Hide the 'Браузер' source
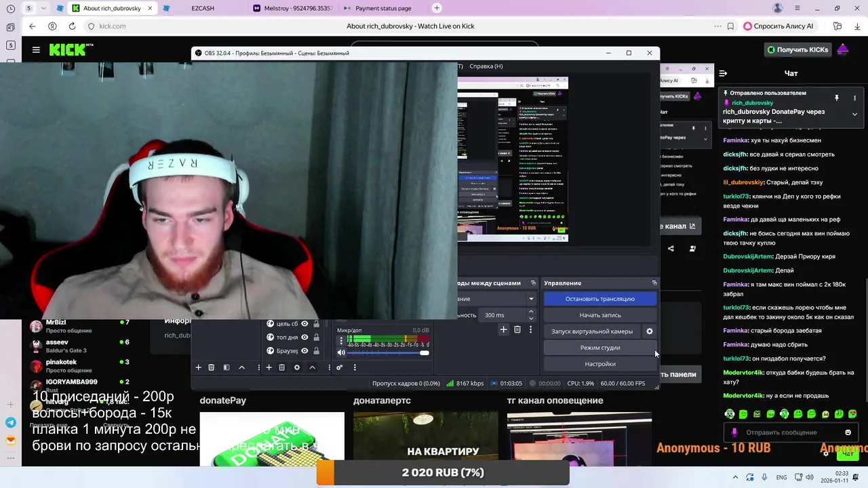 pyautogui.click(x=304, y=350)
